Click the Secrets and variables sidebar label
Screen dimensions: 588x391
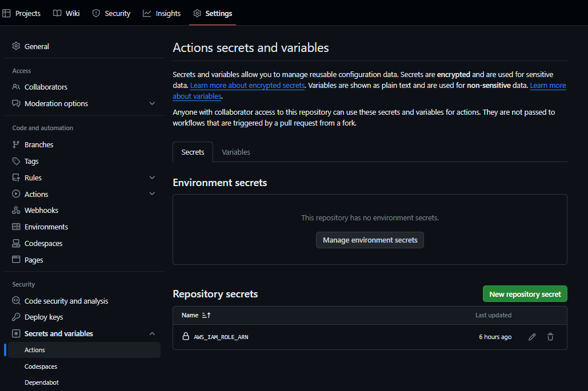(x=58, y=333)
